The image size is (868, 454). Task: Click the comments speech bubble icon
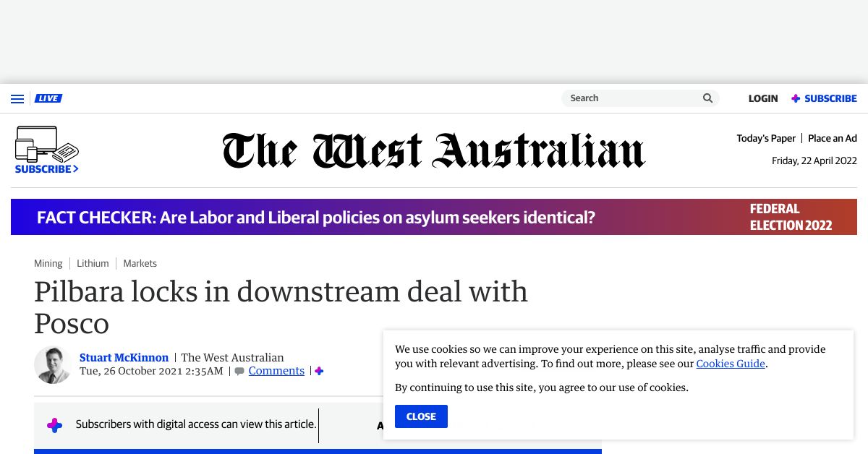click(x=239, y=372)
